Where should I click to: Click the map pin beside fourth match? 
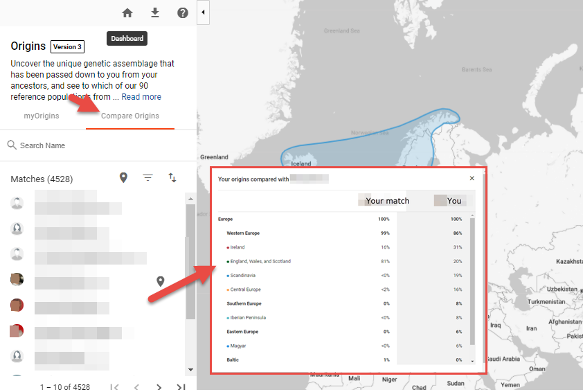coord(160,282)
